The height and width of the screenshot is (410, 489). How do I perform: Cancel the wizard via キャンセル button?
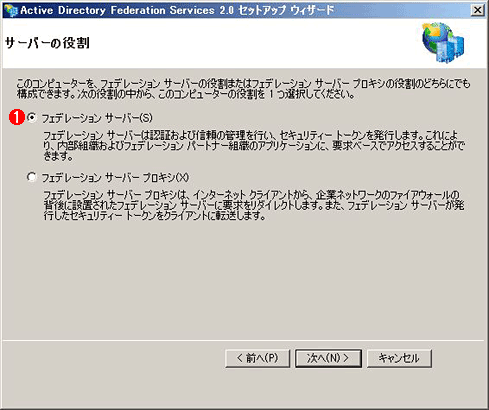(x=399, y=358)
